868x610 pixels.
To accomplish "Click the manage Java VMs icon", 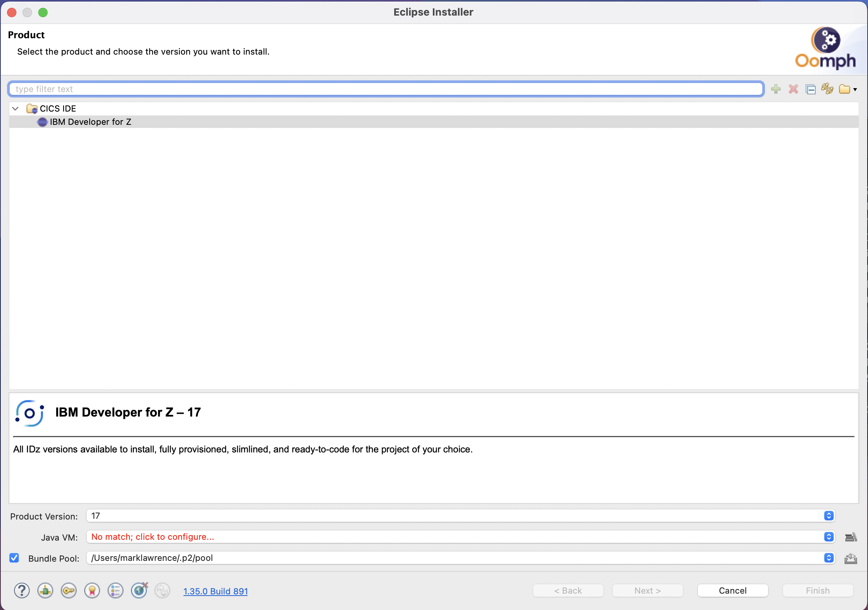I will click(x=850, y=537).
